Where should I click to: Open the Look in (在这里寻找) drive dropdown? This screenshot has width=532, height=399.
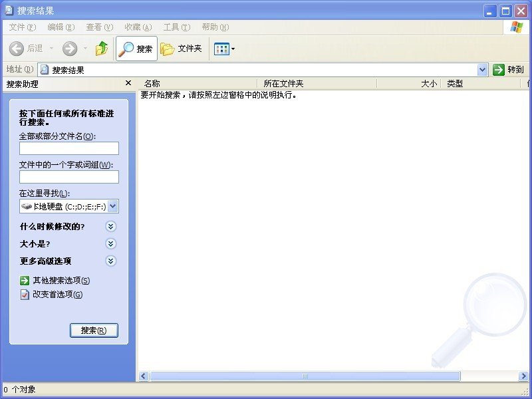(x=113, y=206)
